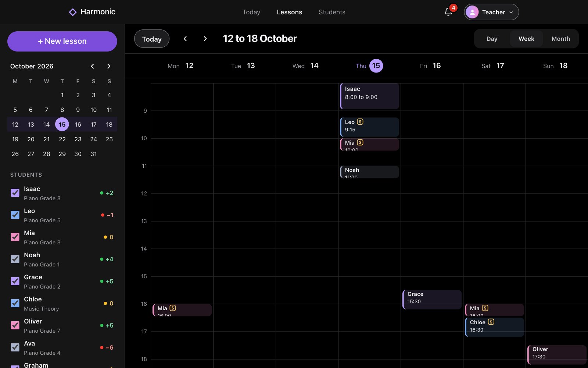Click Leo's Piano Grade 5 label
Viewport: 588px width, 368px height.
pos(42,220)
